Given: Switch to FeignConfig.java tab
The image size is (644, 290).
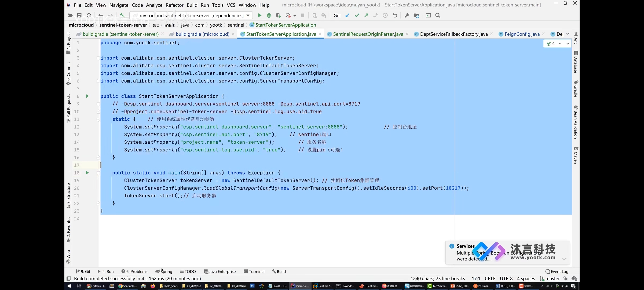Looking at the screenshot, I should click(x=522, y=34).
